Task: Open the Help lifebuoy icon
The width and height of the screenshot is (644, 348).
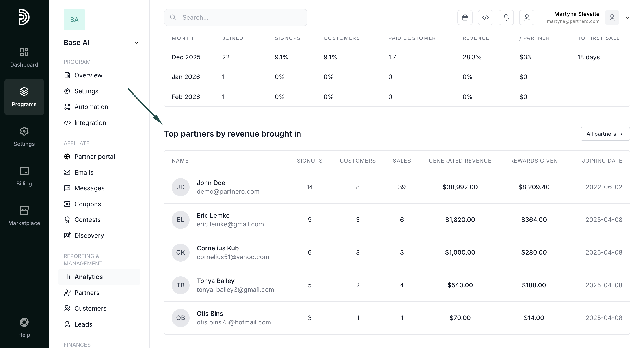Action: pos(24,327)
